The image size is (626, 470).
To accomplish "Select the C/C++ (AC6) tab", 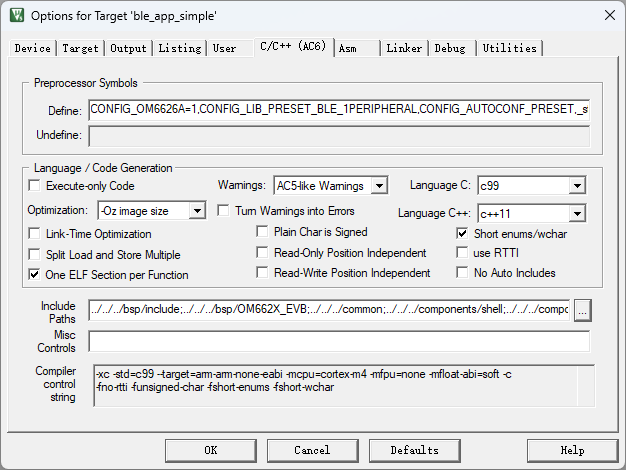I will (x=293, y=47).
